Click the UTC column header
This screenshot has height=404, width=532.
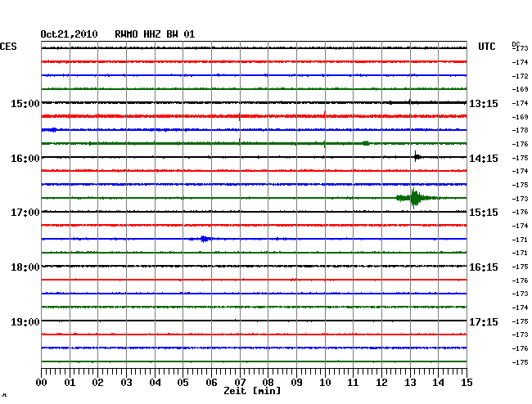click(x=486, y=47)
